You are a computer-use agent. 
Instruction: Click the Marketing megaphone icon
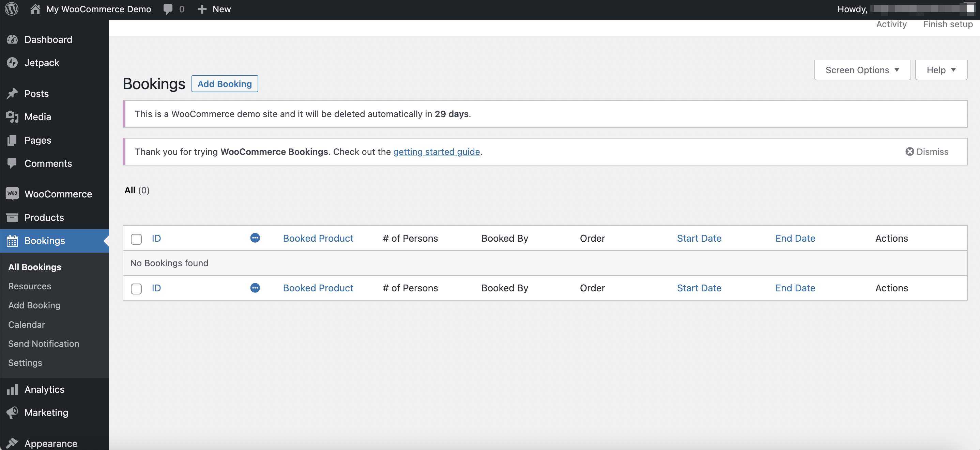coord(13,412)
